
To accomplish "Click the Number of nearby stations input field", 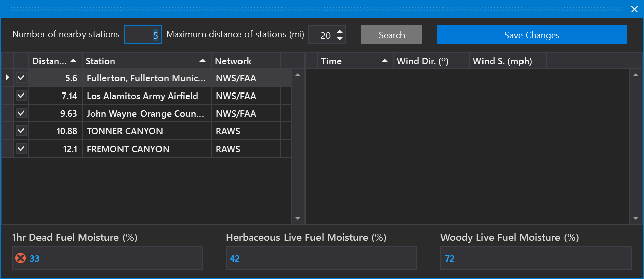I will (x=143, y=35).
